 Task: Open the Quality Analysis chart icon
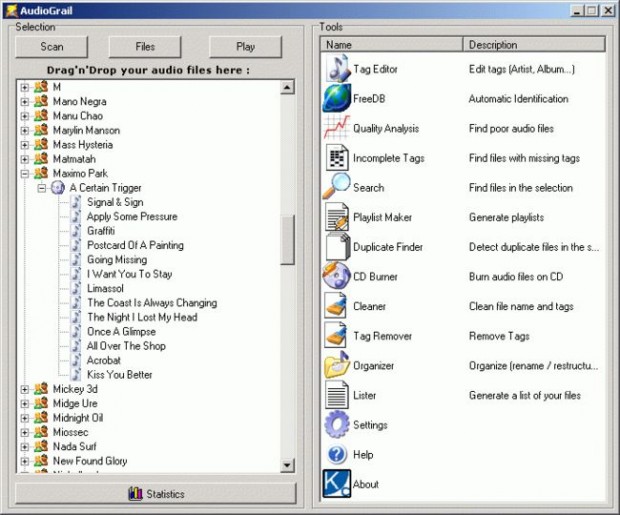click(337, 128)
